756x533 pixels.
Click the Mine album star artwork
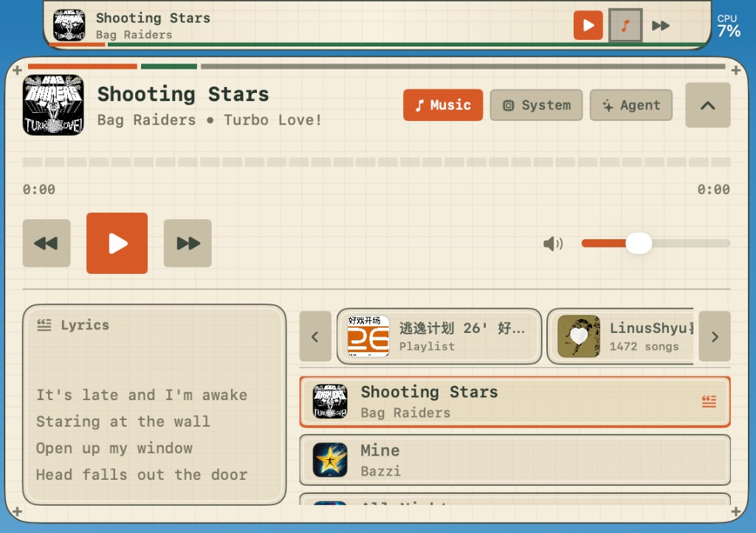330,460
